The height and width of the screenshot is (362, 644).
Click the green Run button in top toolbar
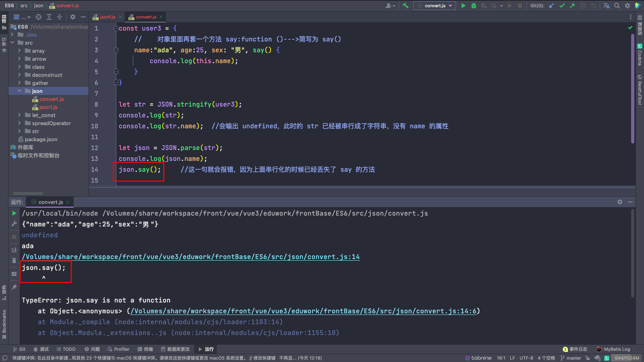click(x=463, y=6)
